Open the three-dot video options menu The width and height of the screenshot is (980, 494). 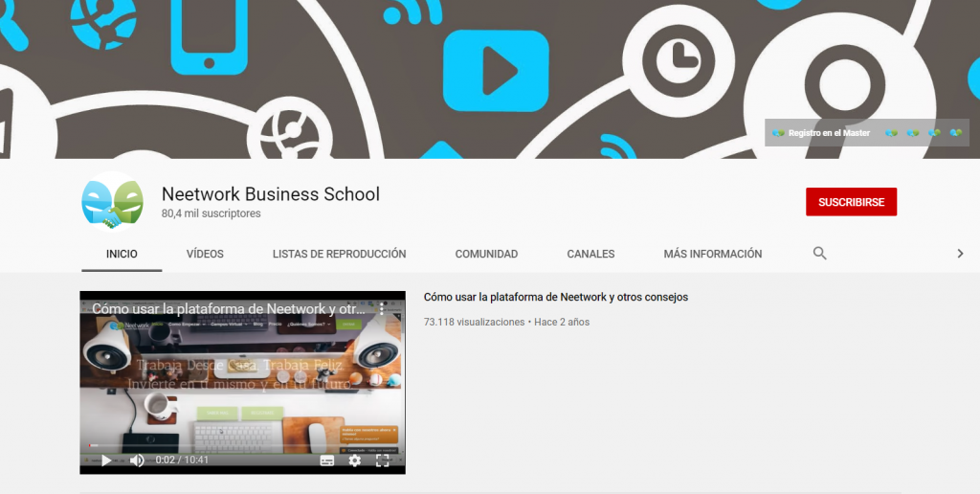point(382,308)
